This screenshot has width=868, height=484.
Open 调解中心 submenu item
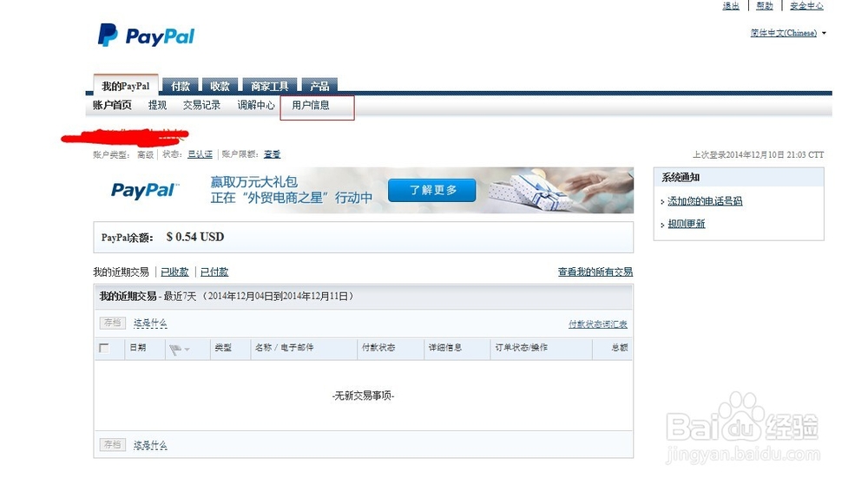pos(256,105)
